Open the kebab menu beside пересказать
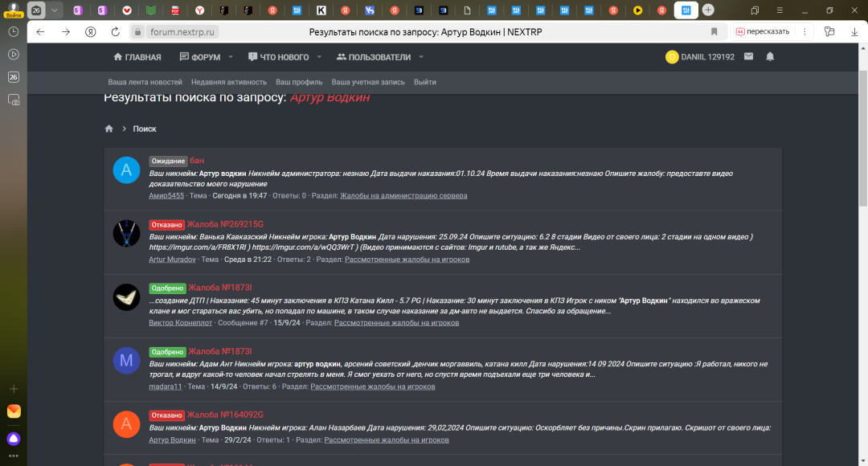 point(805,32)
